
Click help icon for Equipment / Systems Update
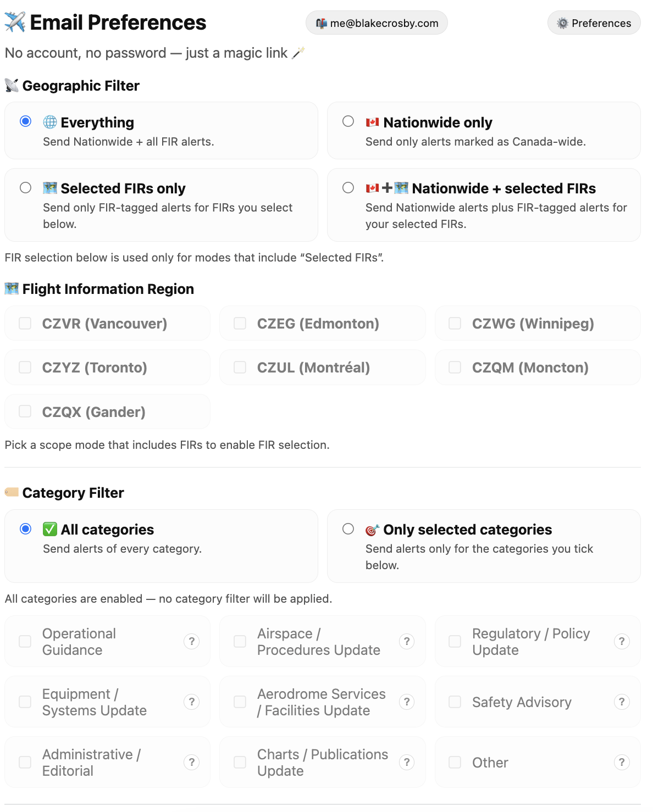(191, 702)
